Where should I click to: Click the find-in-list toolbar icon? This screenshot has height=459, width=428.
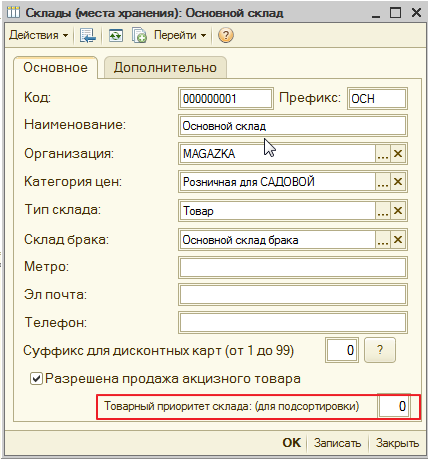tap(87, 35)
